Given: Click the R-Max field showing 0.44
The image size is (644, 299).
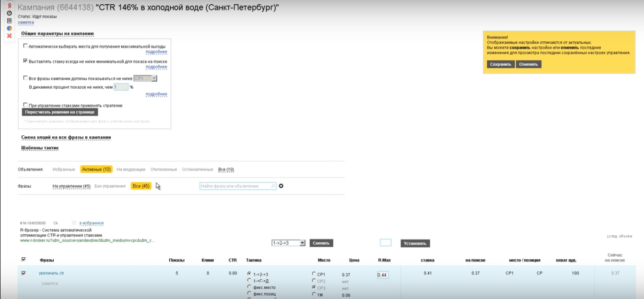Looking at the screenshot, I should pyautogui.click(x=383, y=275).
